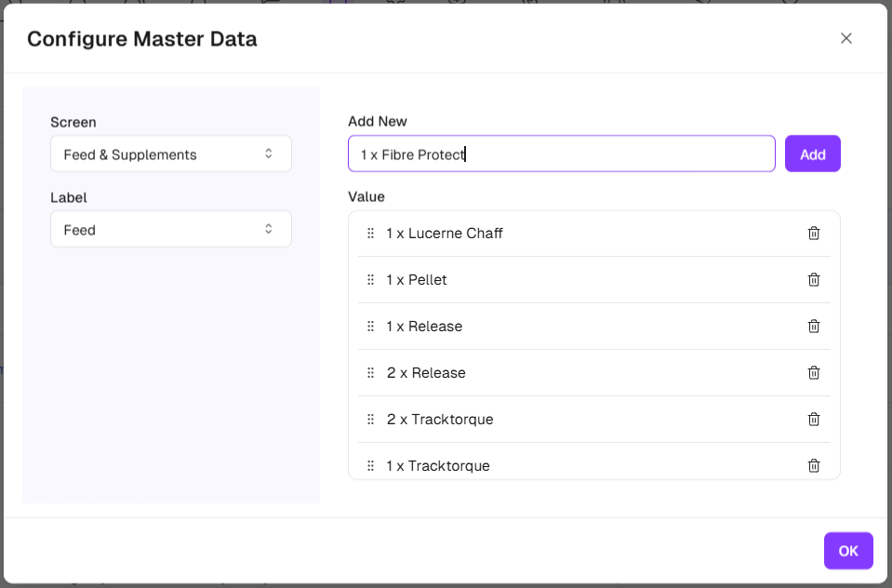This screenshot has height=588, width=892.
Task: Delete the 1 x Pellet entry
Action: (813, 280)
